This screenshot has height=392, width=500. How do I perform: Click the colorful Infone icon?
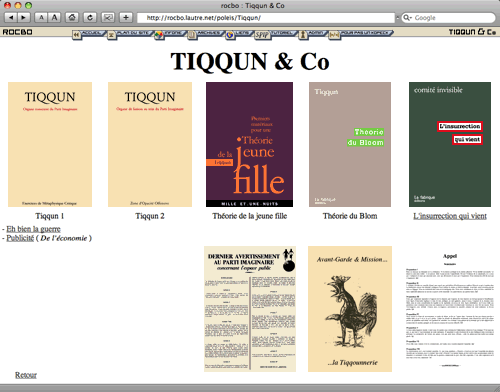[159, 35]
